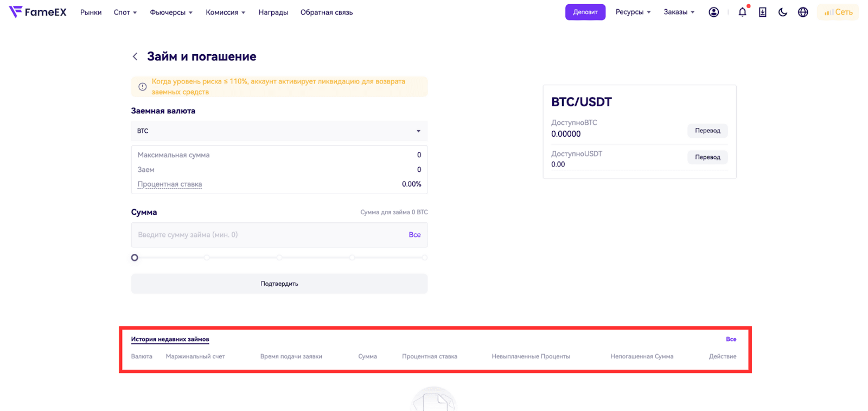Open the language globe selector
This screenshot has width=868, height=411.
(x=803, y=12)
